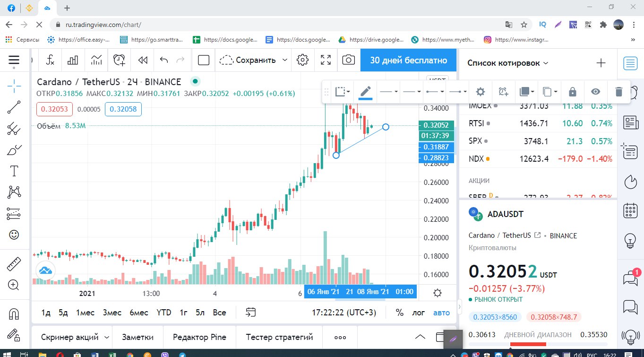
Task: Delete the selected drawing with trash icon
Action: [x=619, y=92]
